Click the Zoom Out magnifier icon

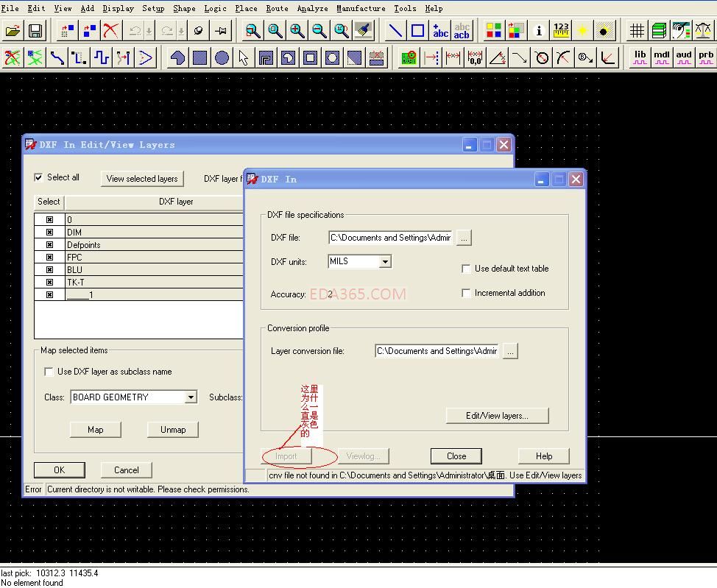319,31
